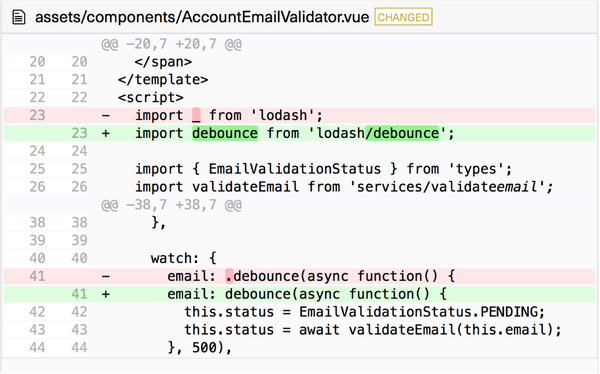Click the EmailValidationStatus.PENDING assignment line
Image resolution: width=600 pixels, height=374 pixels.
click(365, 312)
